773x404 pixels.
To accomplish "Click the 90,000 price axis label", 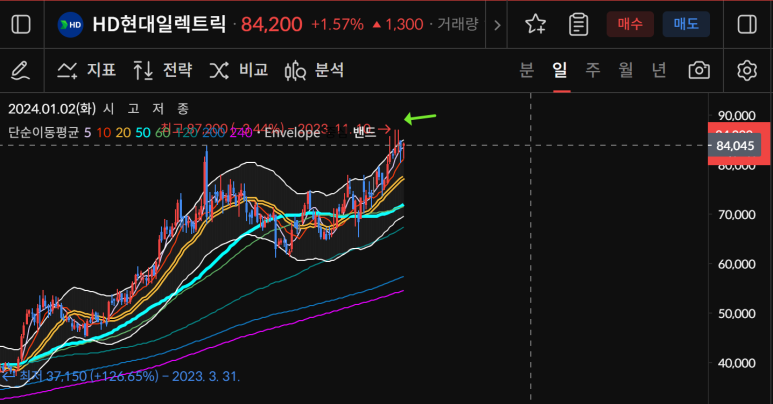I will (x=737, y=115).
